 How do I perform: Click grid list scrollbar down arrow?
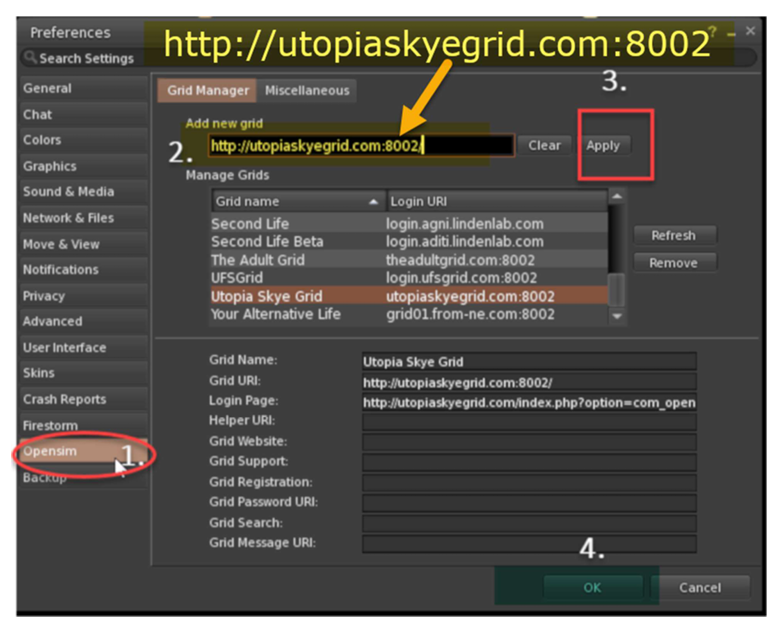617,316
